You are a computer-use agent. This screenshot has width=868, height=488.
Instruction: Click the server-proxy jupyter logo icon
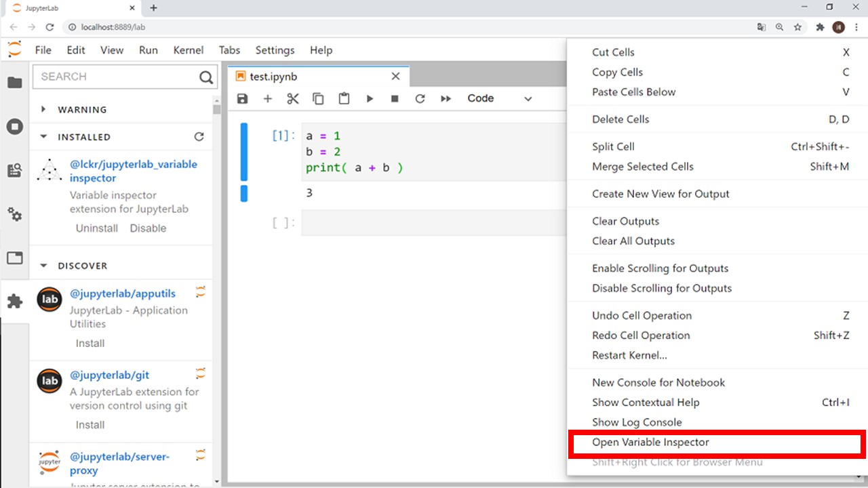tap(50, 462)
